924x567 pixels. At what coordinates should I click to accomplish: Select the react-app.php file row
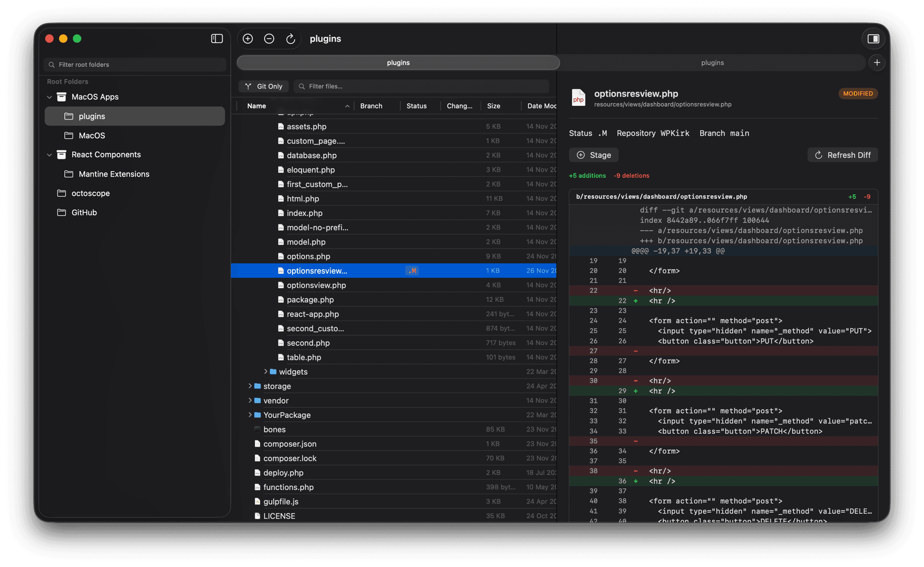coord(394,314)
